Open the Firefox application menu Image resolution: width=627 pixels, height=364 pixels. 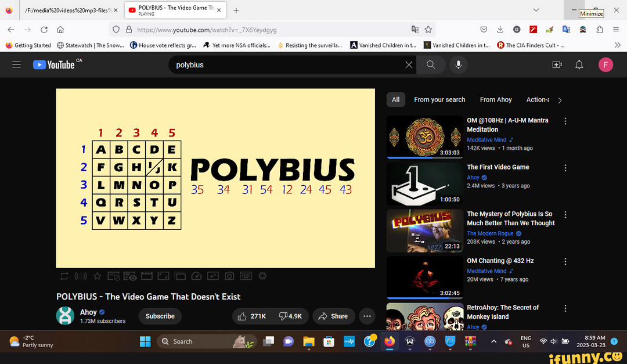tap(615, 30)
